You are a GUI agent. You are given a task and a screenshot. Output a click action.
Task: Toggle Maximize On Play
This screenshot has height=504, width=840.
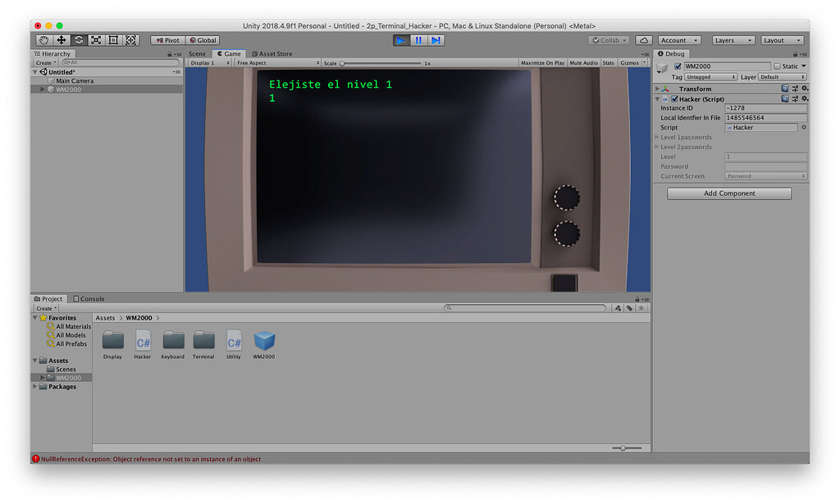[542, 62]
